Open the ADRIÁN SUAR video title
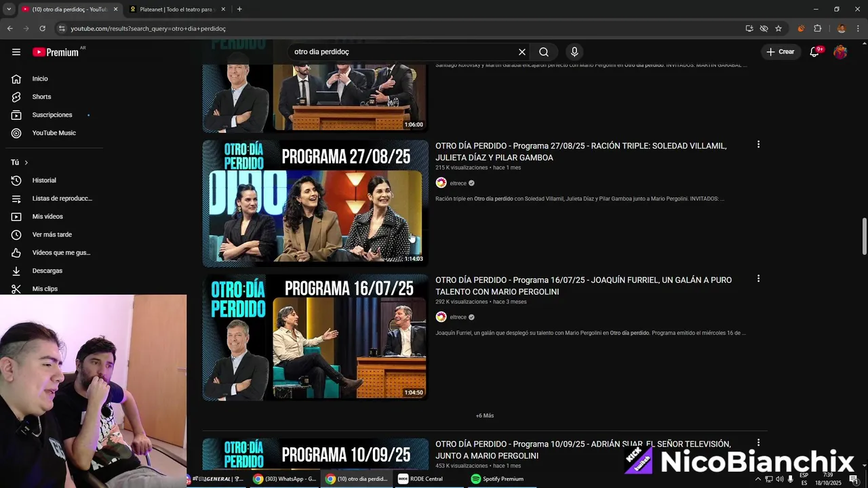 [x=583, y=450]
